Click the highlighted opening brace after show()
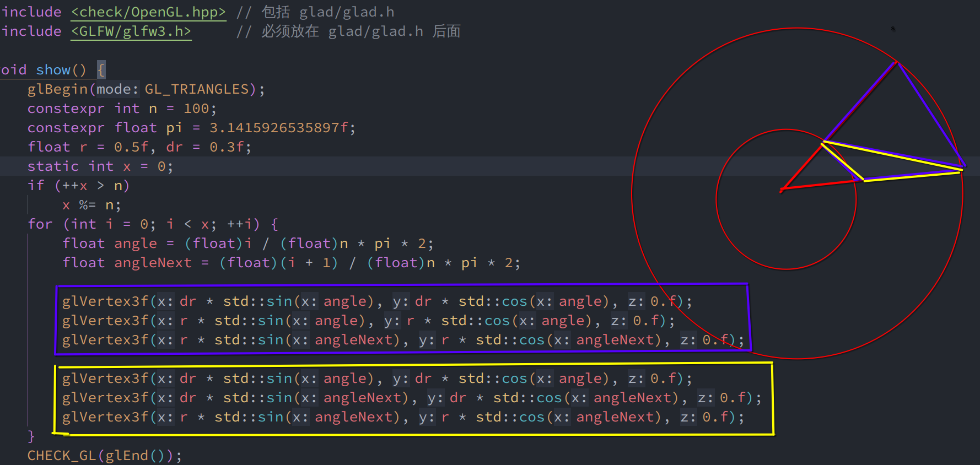Viewport: 980px width, 465px height. 101,70
